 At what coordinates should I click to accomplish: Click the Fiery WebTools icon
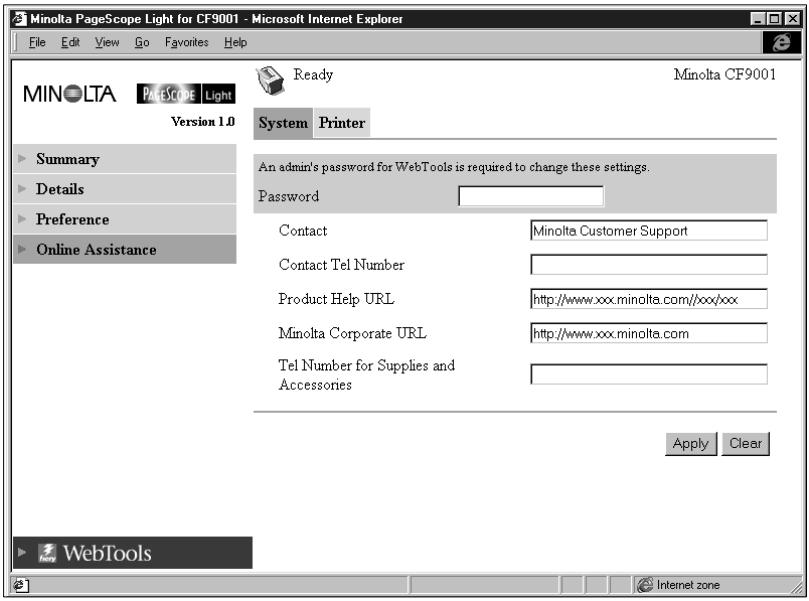(x=47, y=553)
